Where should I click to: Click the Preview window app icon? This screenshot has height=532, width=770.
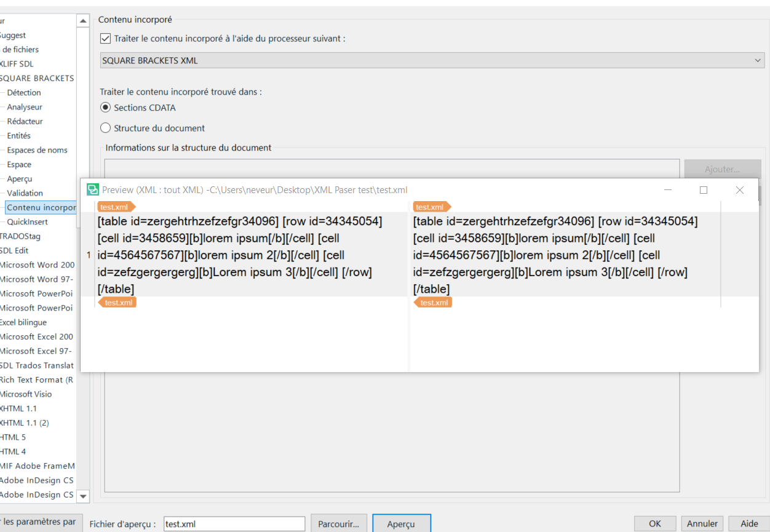click(93, 190)
